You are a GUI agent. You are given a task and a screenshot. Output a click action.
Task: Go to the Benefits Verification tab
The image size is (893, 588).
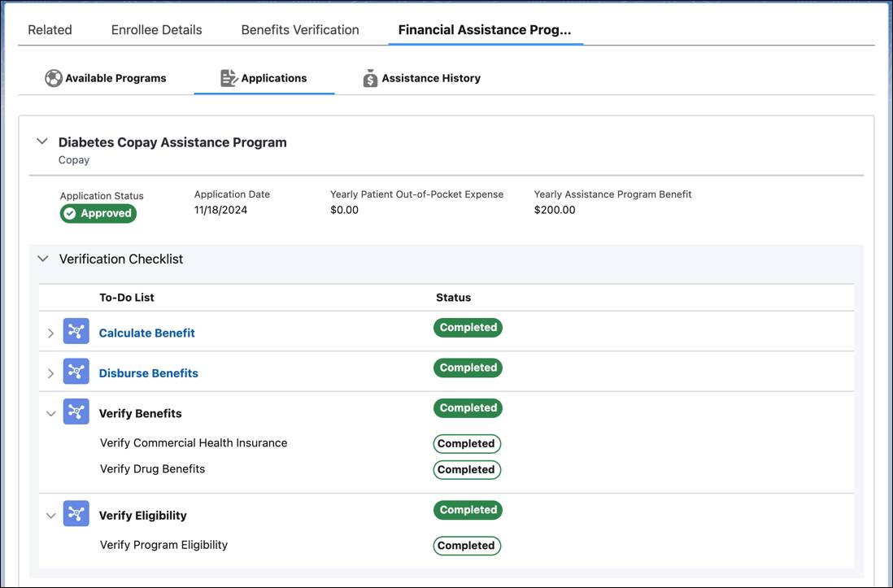coord(300,30)
